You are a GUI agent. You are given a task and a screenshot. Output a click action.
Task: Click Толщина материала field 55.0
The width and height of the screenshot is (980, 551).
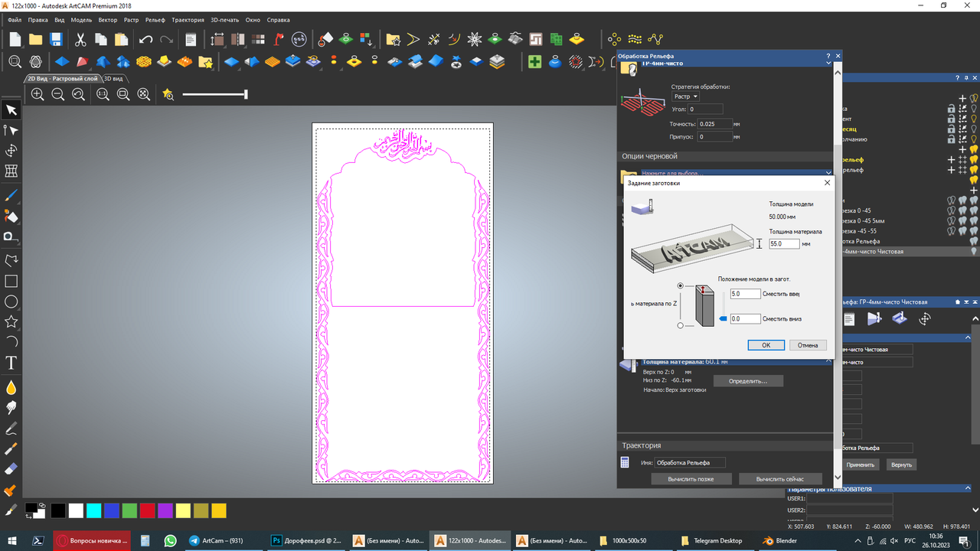(784, 243)
